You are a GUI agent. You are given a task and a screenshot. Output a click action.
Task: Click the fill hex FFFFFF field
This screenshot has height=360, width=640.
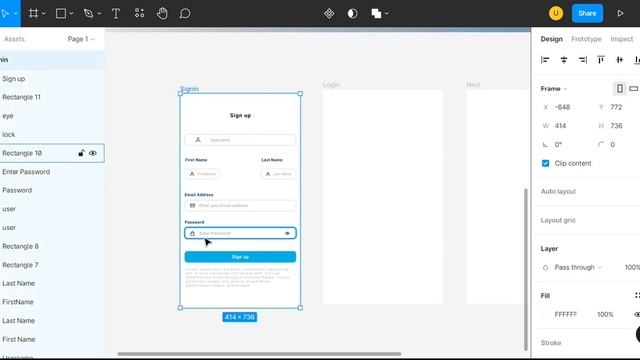(x=566, y=314)
